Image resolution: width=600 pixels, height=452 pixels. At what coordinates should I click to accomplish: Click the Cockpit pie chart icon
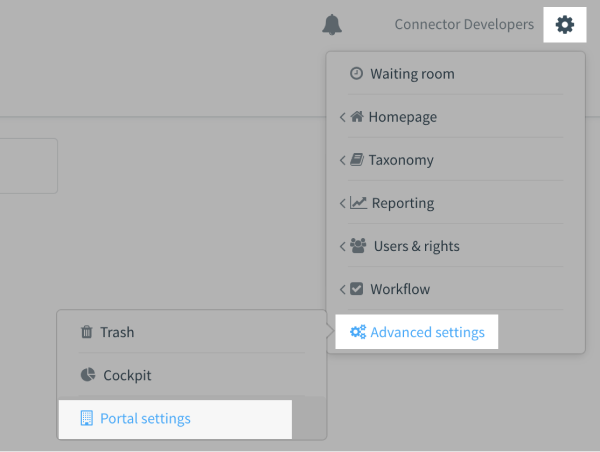87,376
